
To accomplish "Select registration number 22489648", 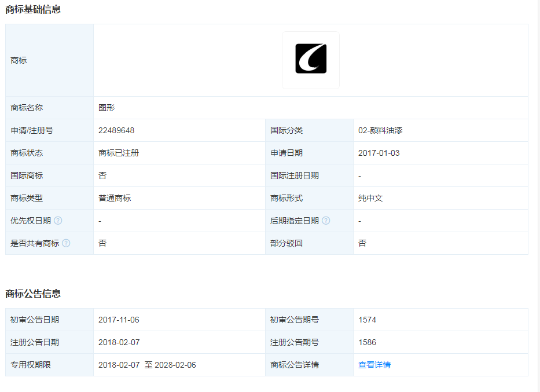I will coord(116,130).
